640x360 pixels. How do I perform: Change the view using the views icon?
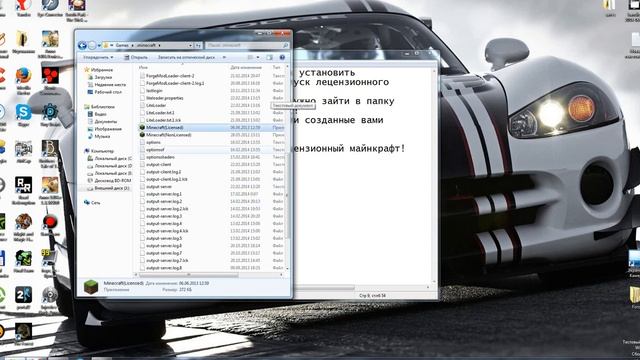click(251, 58)
